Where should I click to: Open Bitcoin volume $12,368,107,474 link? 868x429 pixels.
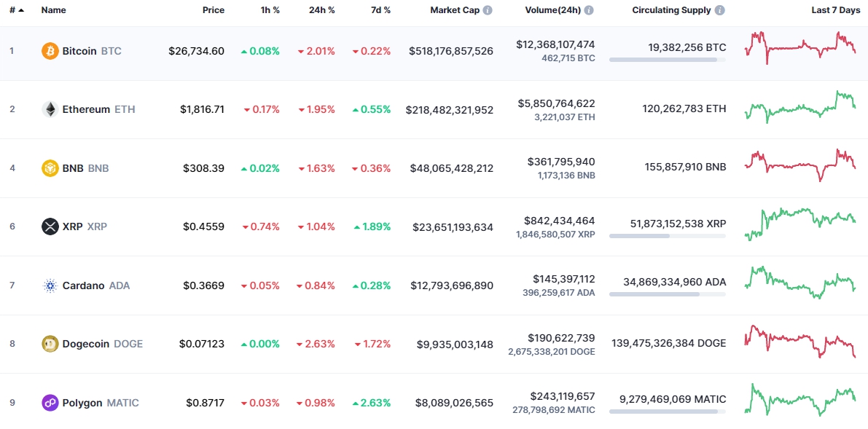point(556,45)
